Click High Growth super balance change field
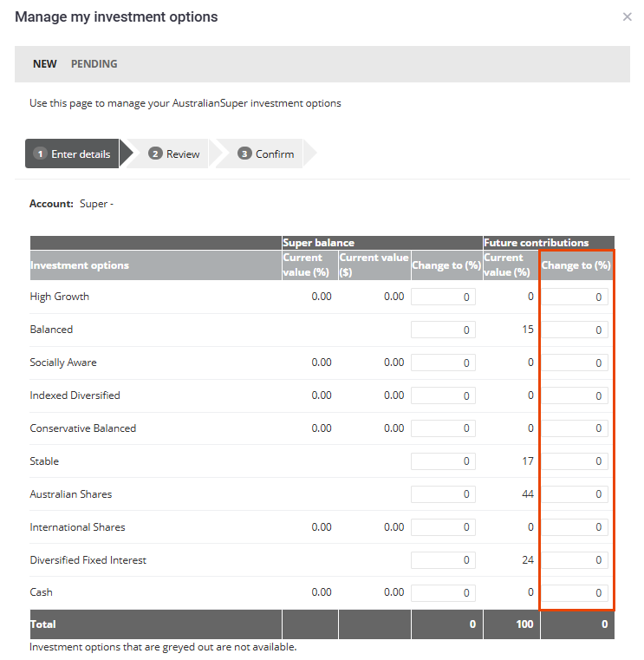This screenshot has width=644, height=660. pyautogui.click(x=443, y=297)
